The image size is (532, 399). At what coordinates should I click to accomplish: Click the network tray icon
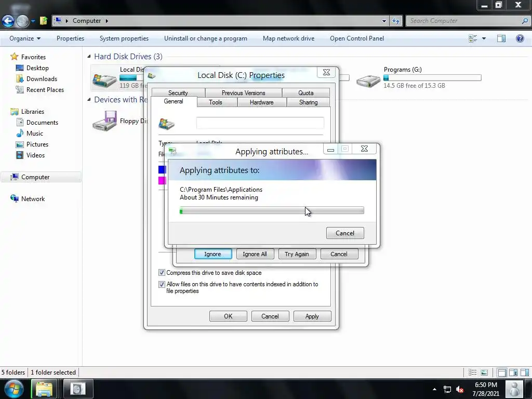click(x=447, y=389)
